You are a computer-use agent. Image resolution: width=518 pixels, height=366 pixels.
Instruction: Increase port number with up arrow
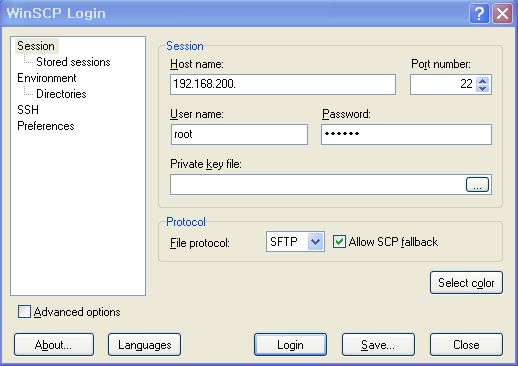[483, 81]
